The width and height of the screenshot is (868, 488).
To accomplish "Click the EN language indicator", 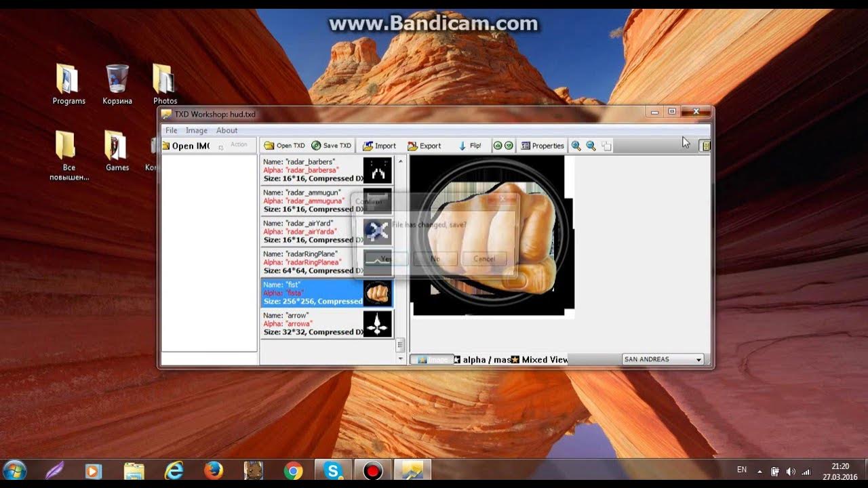I will (742, 470).
